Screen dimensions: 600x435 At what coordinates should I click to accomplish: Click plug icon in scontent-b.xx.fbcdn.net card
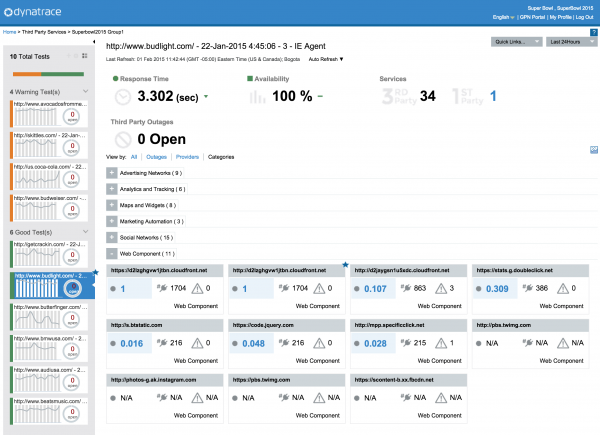tap(406, 398)
